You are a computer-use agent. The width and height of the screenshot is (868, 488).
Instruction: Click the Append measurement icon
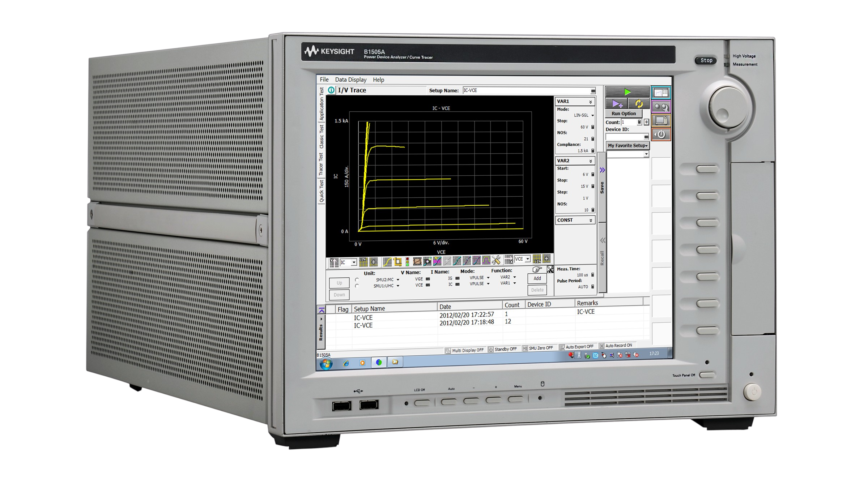(x=617, y=104)
